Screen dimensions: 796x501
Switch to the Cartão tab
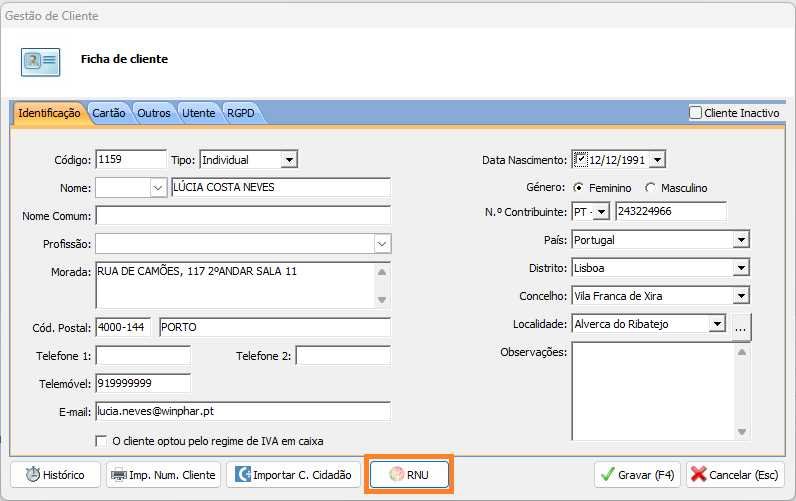point(109,114)
